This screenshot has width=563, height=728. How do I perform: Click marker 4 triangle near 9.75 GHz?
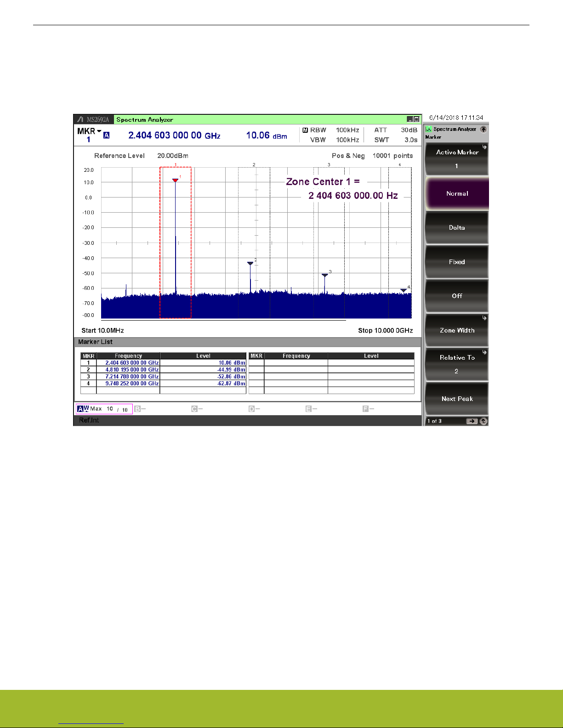404,290
